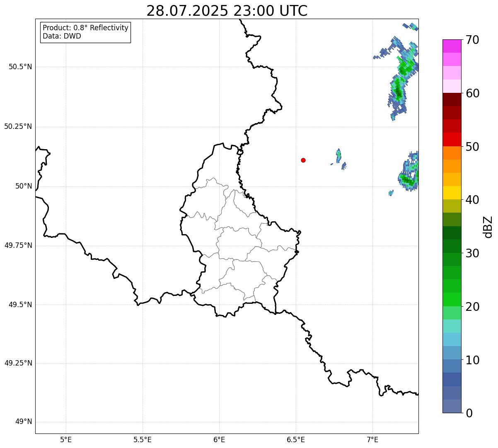The image size is (498, 448).
Task: Click the colorbar value 40
Action: pyautogui.click(x=472, y=200)
